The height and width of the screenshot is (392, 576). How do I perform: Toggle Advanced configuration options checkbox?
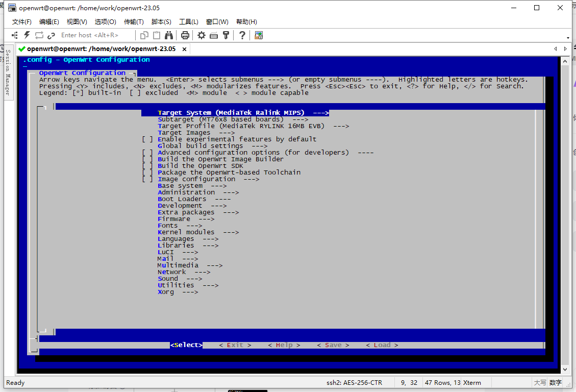147,153
